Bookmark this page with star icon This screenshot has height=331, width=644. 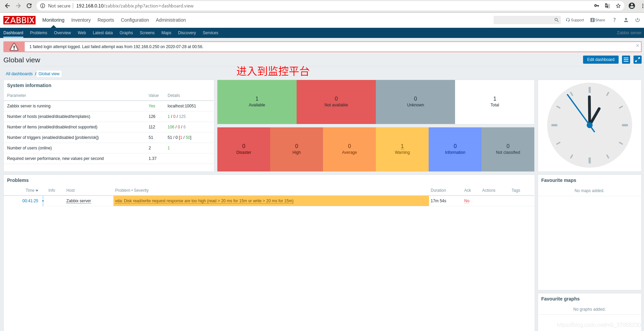618,6
